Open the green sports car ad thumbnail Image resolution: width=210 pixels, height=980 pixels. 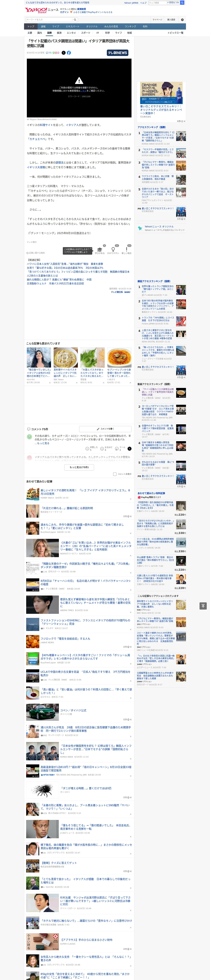point(42,712)
